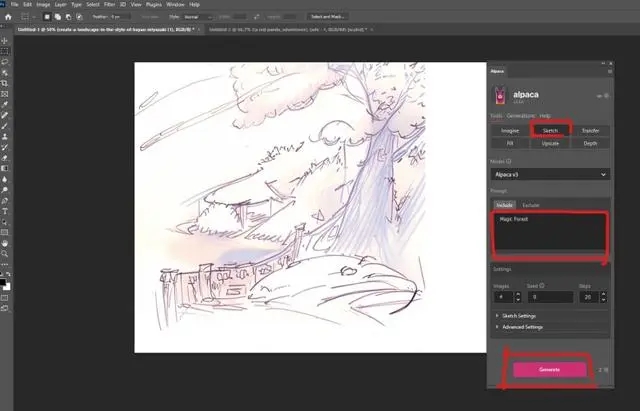
Task: Choose New Selection mode button
Action: point(47,17)
